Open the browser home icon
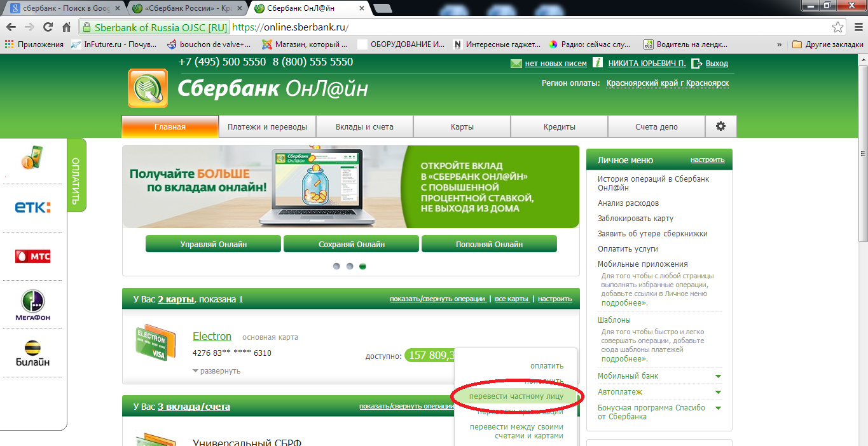Image resolution: width=868 pixels, height=446 pixels. pyautogui.click(x=66, y=27)
